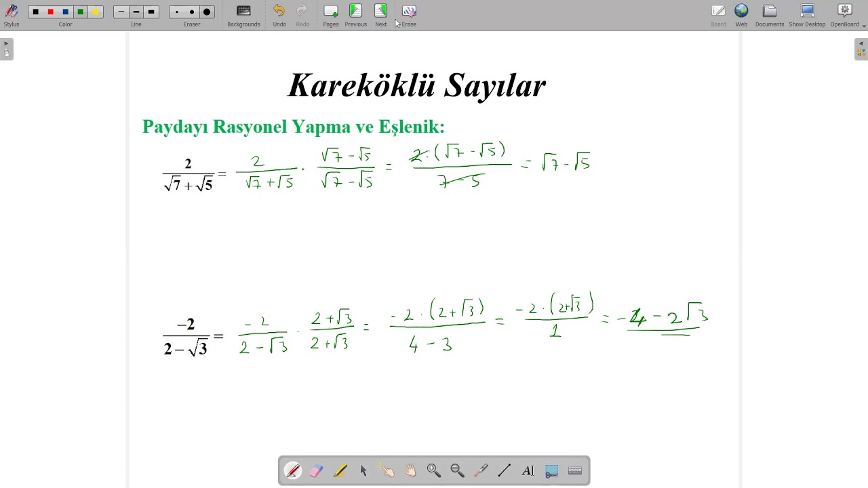Show the virtual keyboard

[x=575, y=470]
